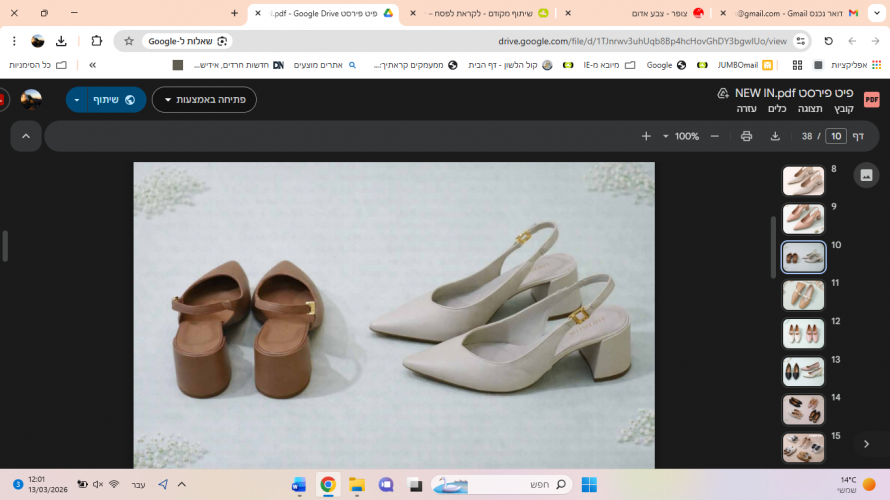Zoom in with the plus icon
Screen dimensions: 890x500
coord(646,136)
